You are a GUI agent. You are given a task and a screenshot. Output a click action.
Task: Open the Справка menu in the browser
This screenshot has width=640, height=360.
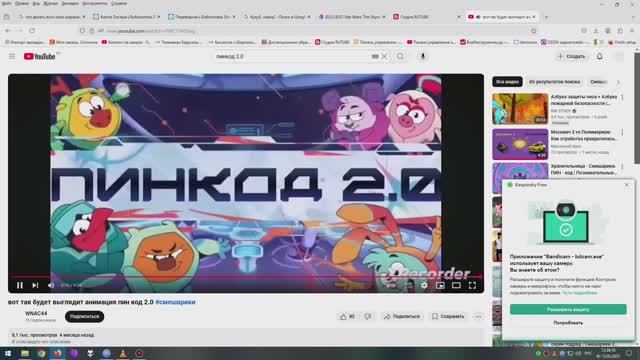pyautogui.click(x=119, y=3)
